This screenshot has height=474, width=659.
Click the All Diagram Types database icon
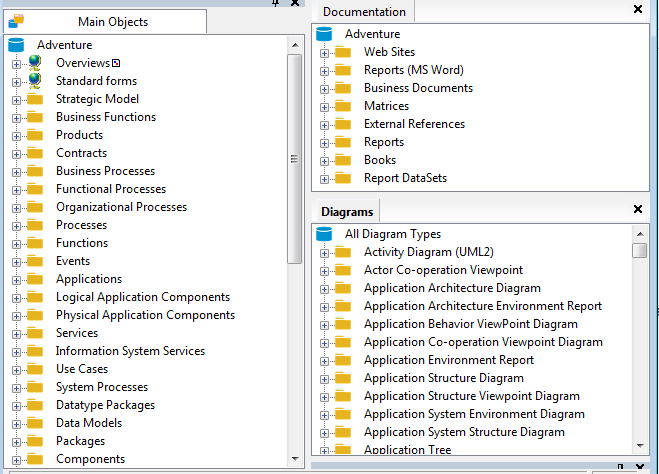click(x=324, y=234)
